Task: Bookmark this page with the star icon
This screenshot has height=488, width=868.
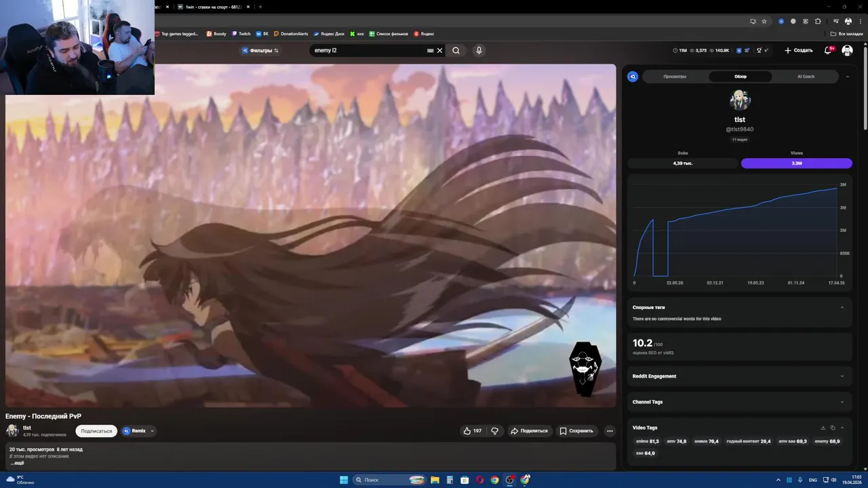Action: tap(764, 21)
